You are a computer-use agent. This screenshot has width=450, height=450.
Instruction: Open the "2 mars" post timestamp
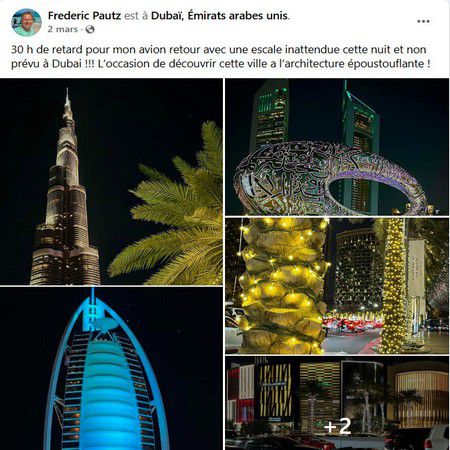click(x=63, y=29)
